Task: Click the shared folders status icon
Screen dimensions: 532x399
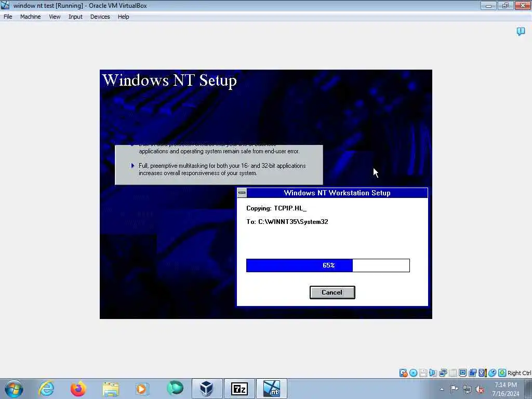Action: 472,373
